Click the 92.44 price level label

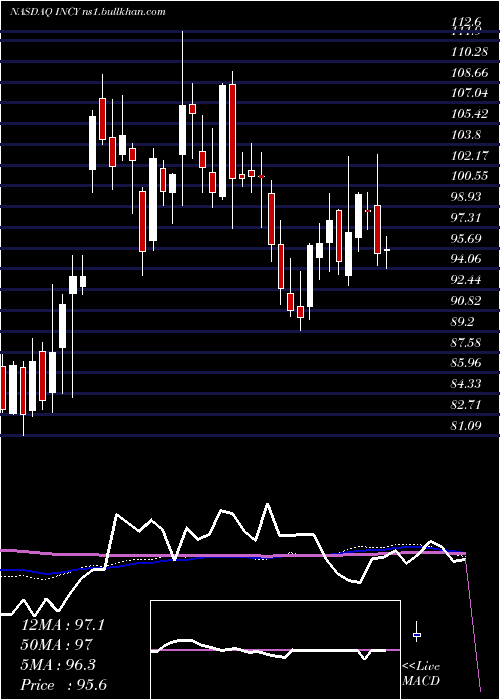(467, 280)
